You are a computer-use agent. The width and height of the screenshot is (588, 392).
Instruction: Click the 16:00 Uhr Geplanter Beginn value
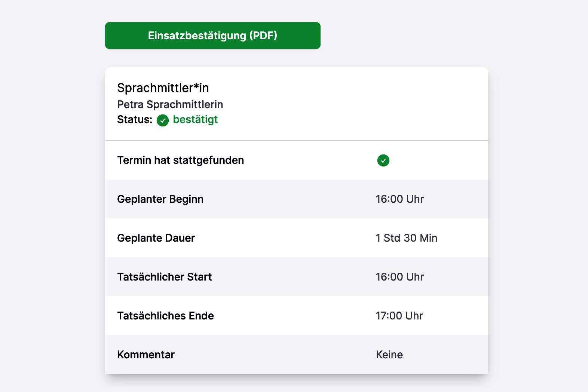click(x=400, y=199)
